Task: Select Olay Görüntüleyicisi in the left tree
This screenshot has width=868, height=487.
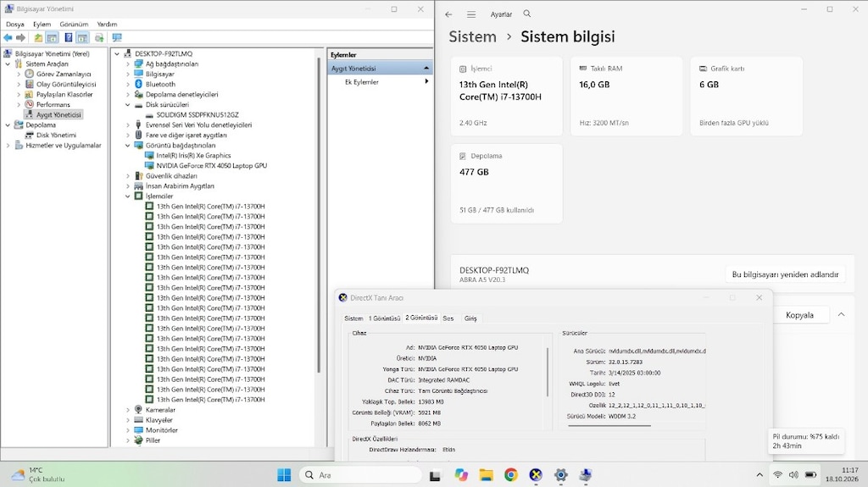Action: 66,84
